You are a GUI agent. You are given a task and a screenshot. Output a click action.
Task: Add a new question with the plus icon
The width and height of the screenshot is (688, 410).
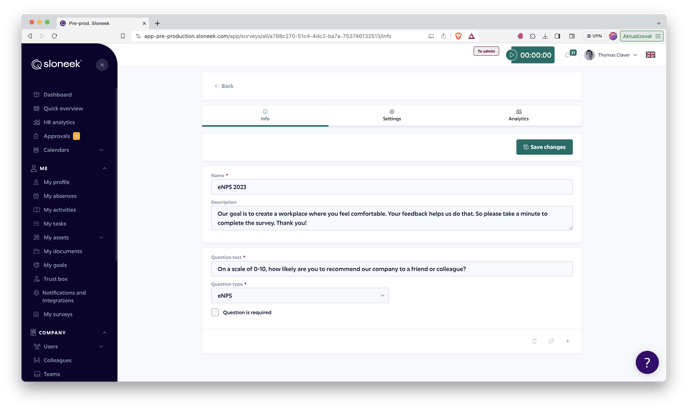click(x=567, y=341)
